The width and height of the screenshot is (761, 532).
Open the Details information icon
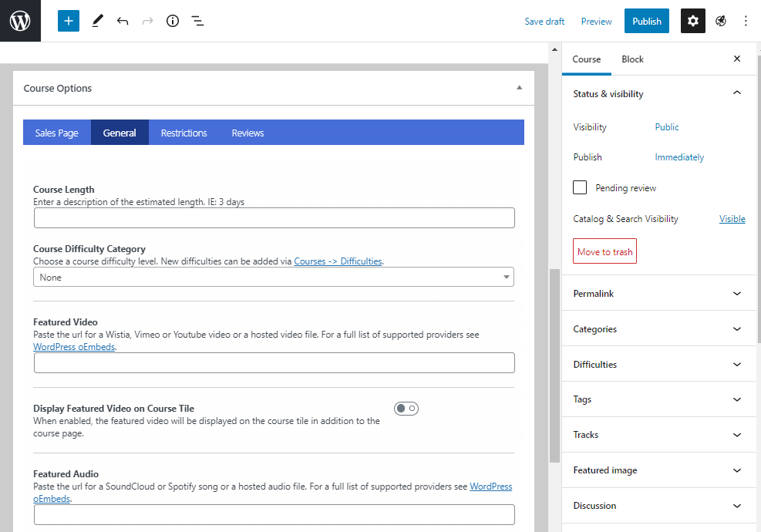click(x=172, y=21)
